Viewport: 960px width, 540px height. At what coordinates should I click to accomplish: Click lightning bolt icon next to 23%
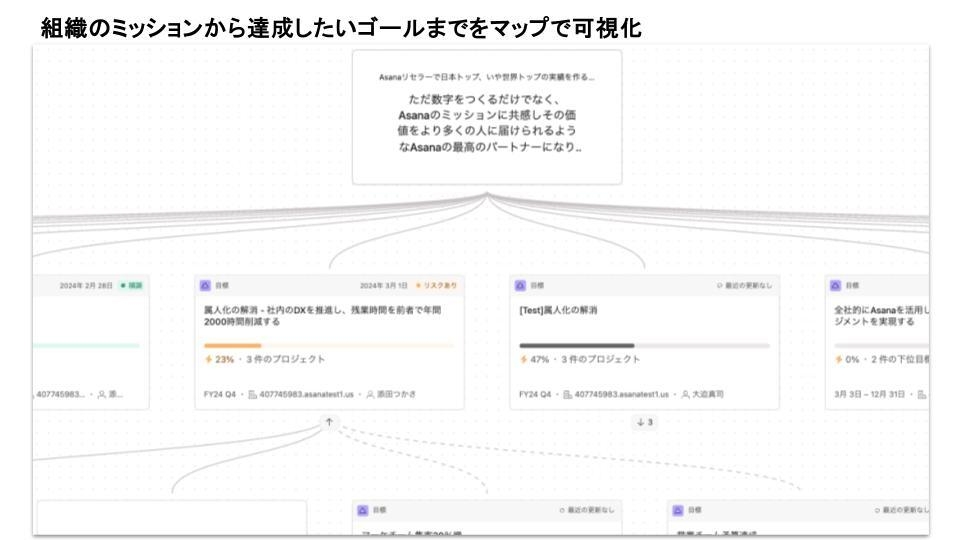point(207,360)
